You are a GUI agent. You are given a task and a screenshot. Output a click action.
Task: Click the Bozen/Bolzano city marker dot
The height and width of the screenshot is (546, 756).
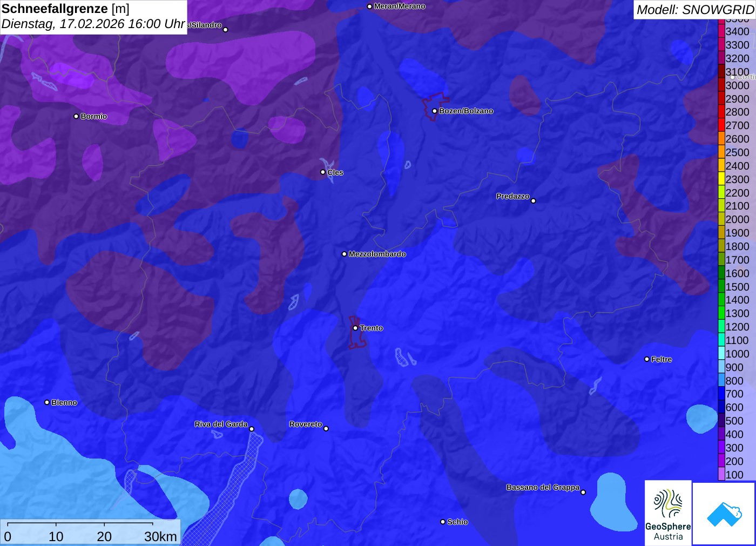434,111
